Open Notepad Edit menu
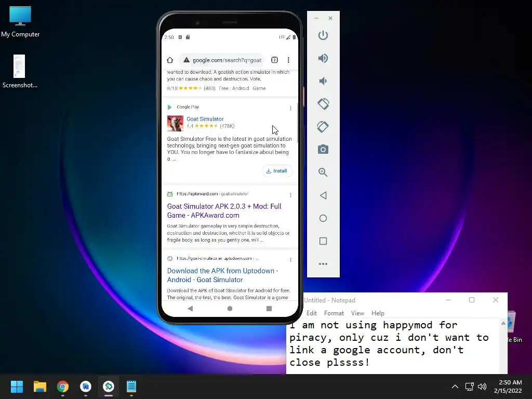This screenshot has height=399, width=532. [x=312, y=313]
